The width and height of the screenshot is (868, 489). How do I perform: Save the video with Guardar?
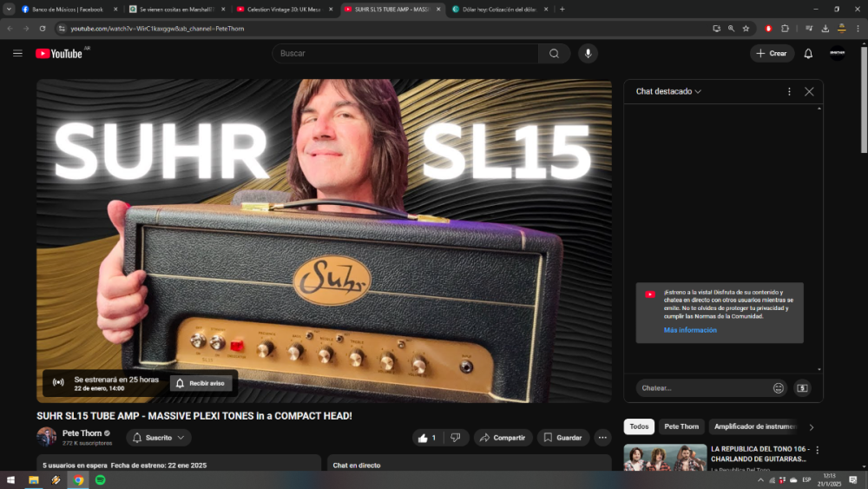pos(563,438)
